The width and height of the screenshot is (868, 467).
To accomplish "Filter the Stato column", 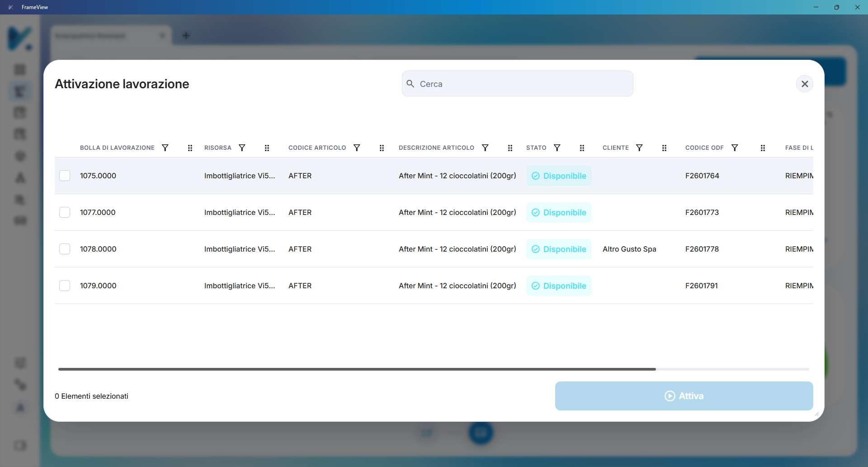I will point(557,148).
